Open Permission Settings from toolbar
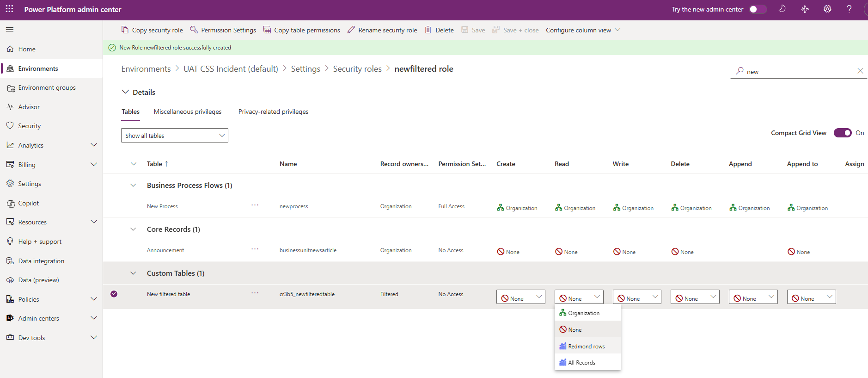This screenshot has width=868, height=378. [x=223, y=30]
